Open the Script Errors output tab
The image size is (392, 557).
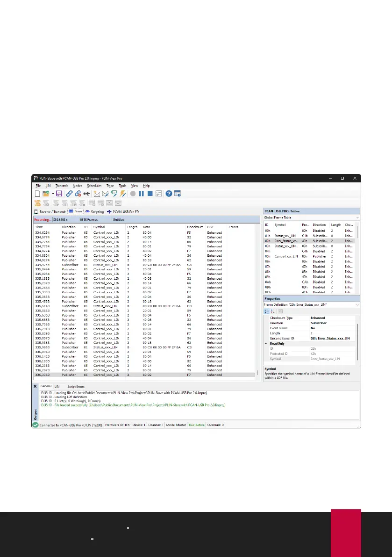(76, 386)
